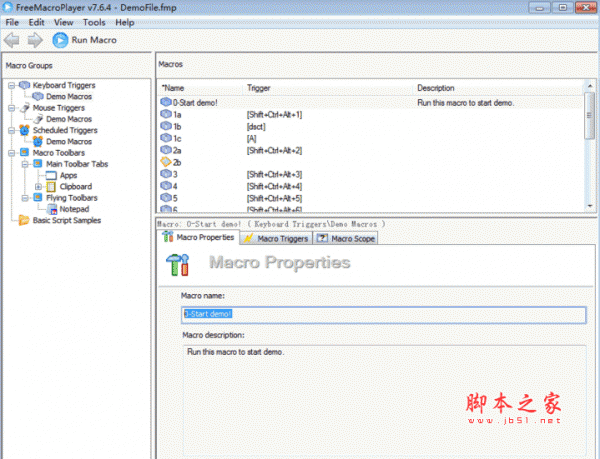Click the icon of macro 1b
This screenshot has height=459, width=600.
166,126
